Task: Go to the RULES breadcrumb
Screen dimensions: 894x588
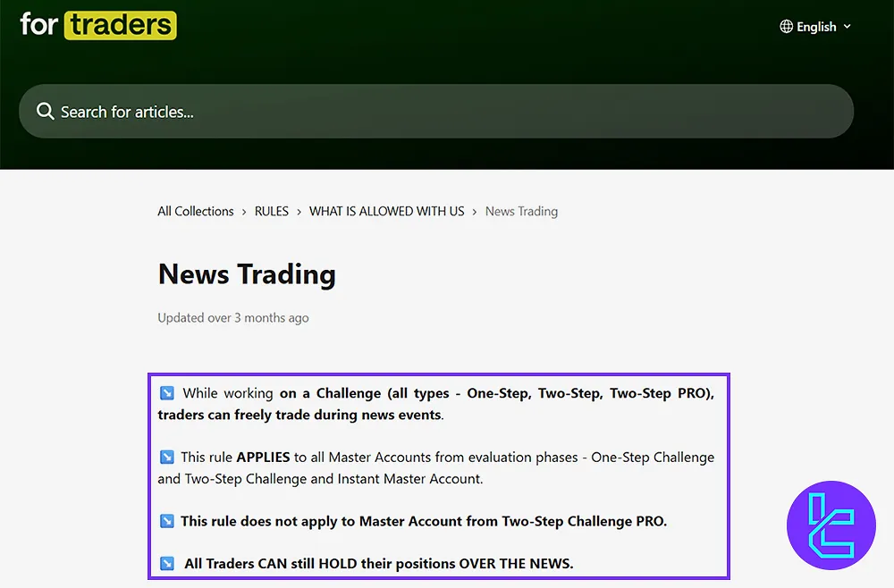Action: 272,212
